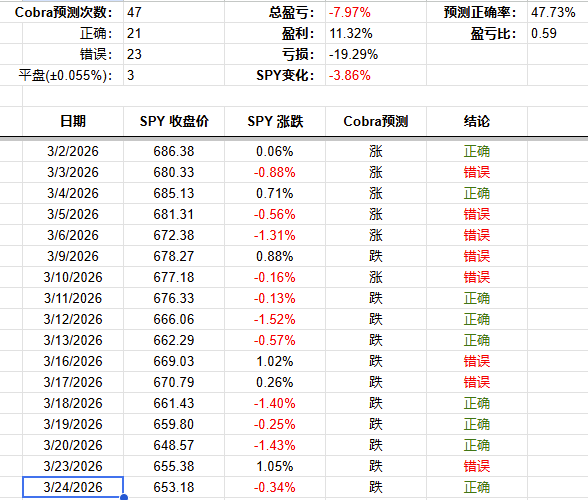This screenshot has width=588, height=500.
Task: Click the 错误 count cell 23
Action: point(174,54)
